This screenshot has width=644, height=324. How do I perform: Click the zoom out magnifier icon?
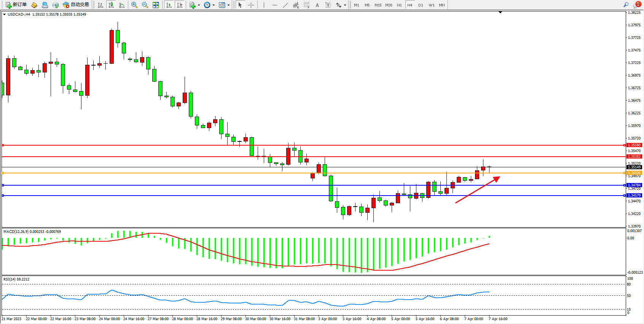(145, 5)
